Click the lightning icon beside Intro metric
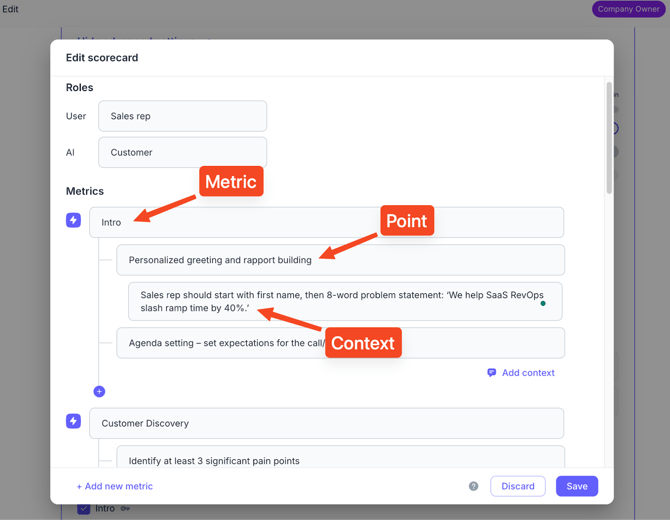 pos(73,220)
